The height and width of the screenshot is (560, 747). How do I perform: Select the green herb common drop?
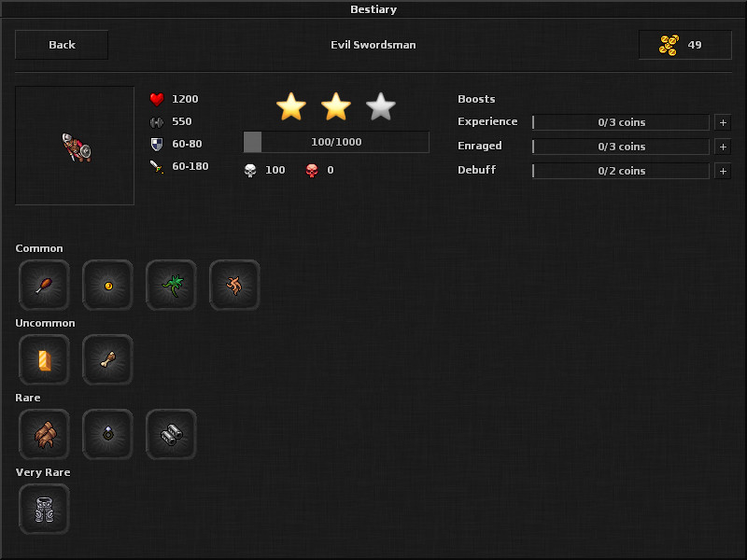point(171,286)
